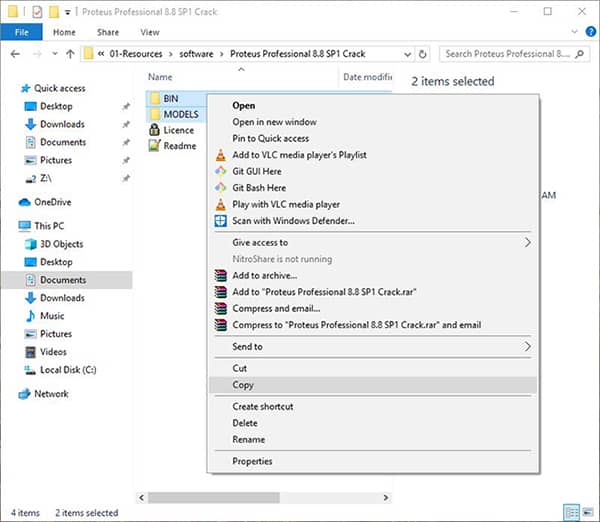Open Properties from context menu
This screenshot has width=600, height=522.
click(373, 461)
